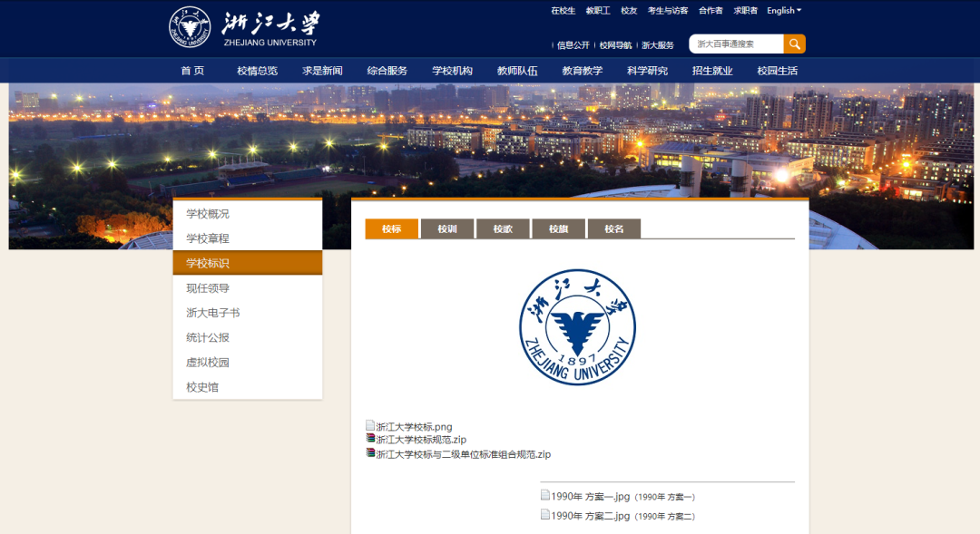Screen dimensions: 980x534
Task: Click the 在校生 top link
Action: pyautogui.click(x=563, y=11)
